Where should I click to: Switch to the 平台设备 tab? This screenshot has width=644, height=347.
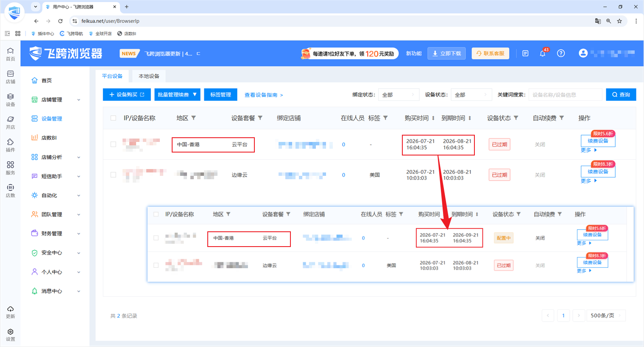coord(112,76)
